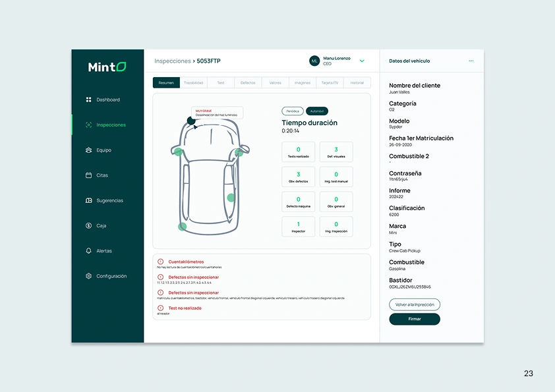Click the first Defectos sin inspeccionar warning icon
The height and width of the screenshot is (392, 555).
[x=160, y=277]
